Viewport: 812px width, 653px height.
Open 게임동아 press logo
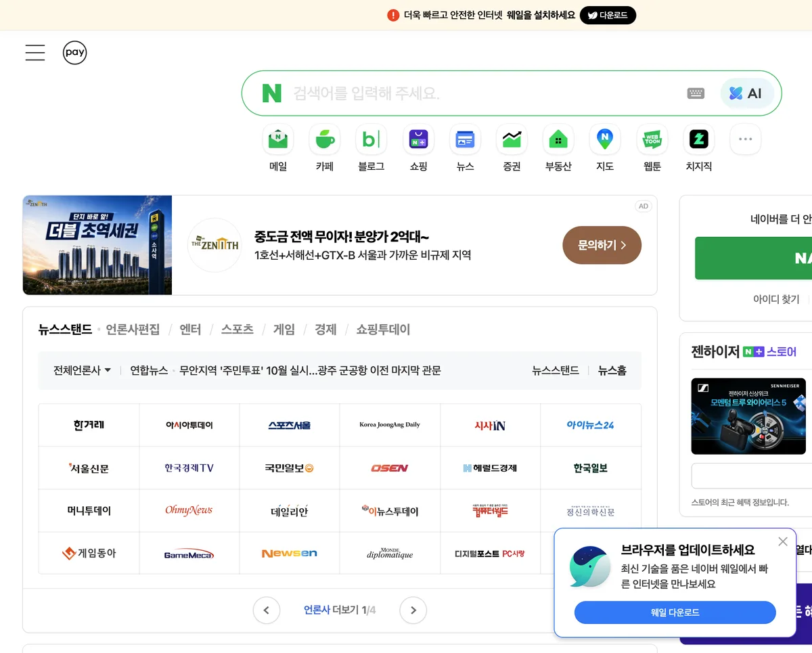[89, 554]
